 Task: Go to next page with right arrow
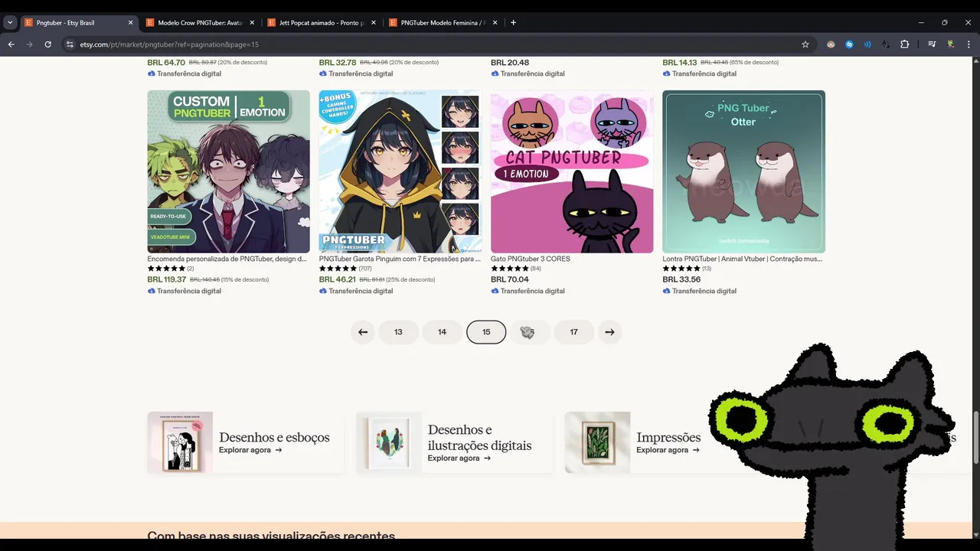[x=609, y=332]
